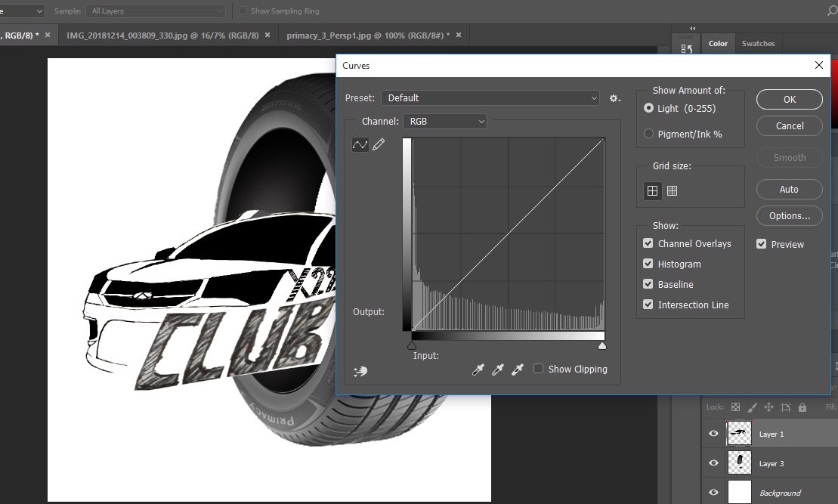Check the Show Sampling Ring option
Screen dimensions: 838x504
(243, 11)
